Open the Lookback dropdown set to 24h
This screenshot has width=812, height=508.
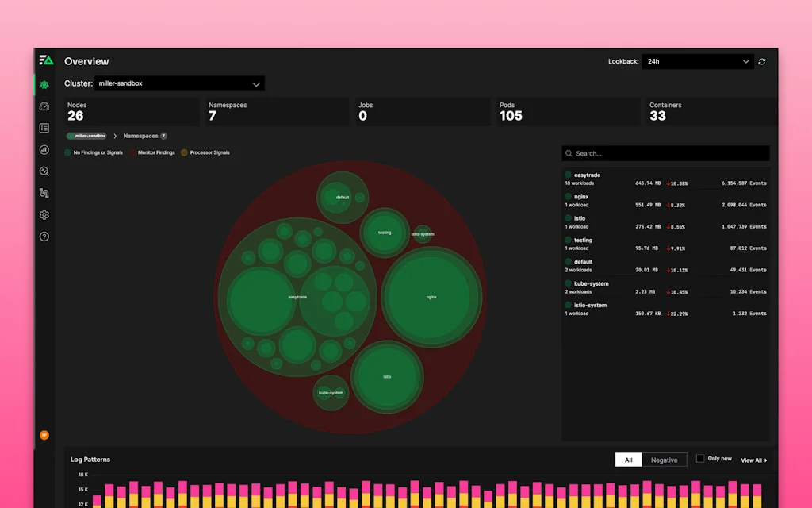point(697,61)
